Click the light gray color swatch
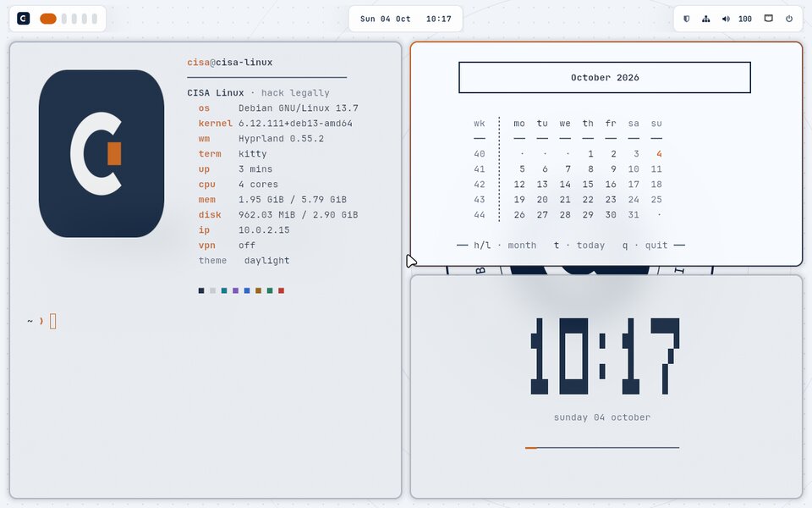The image size is (812, 508). point(212,290)
